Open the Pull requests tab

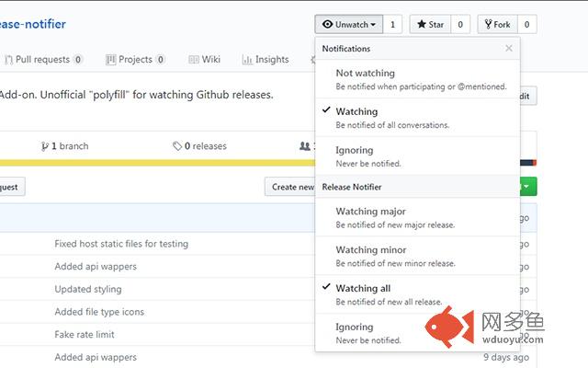pos(43,59)
